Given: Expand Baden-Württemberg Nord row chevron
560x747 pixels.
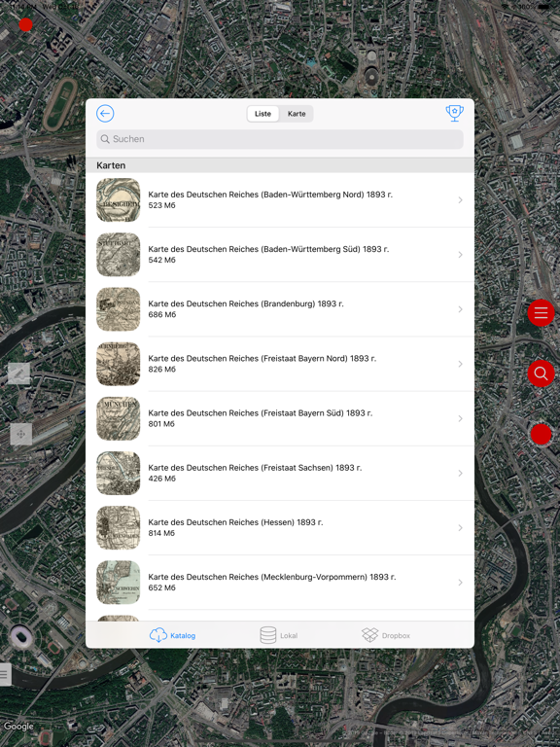Looking at the screenshot, I should (460, 200).
